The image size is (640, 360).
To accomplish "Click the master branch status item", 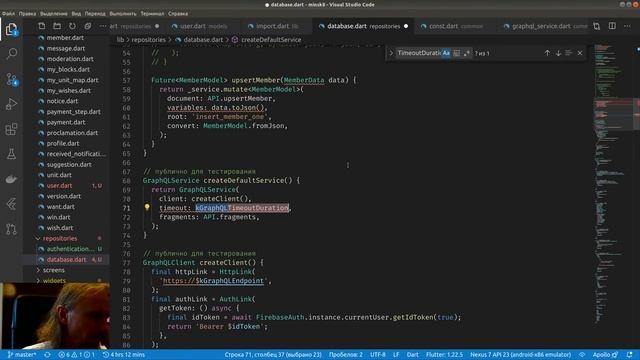I will click(x=22, y=355).
